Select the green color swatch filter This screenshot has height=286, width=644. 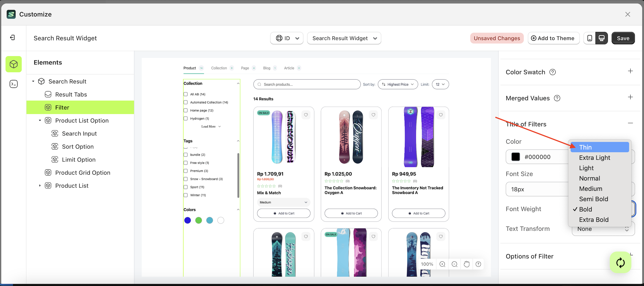tap(198, 220)
